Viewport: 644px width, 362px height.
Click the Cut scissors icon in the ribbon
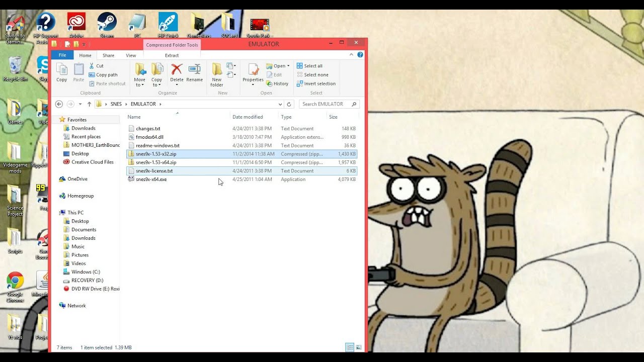(x=92, y=66)
